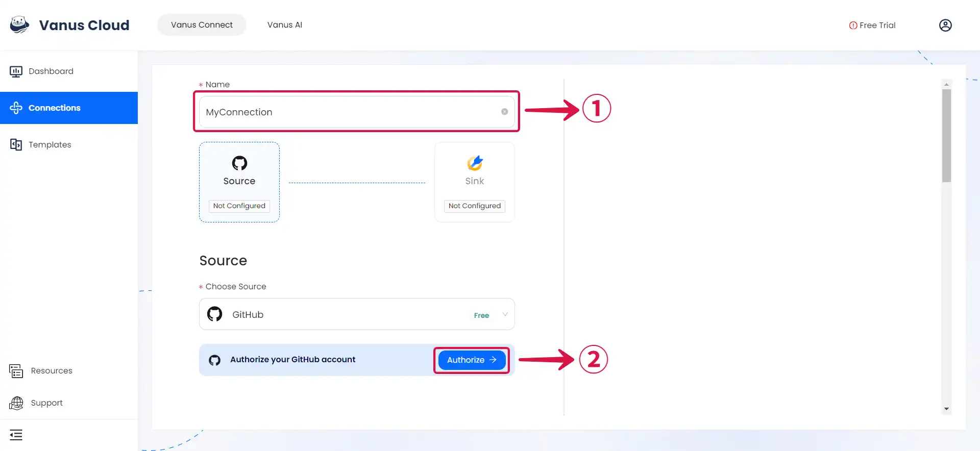Click the "Source" section heading

pyautogui.click(x=223, y=261)
